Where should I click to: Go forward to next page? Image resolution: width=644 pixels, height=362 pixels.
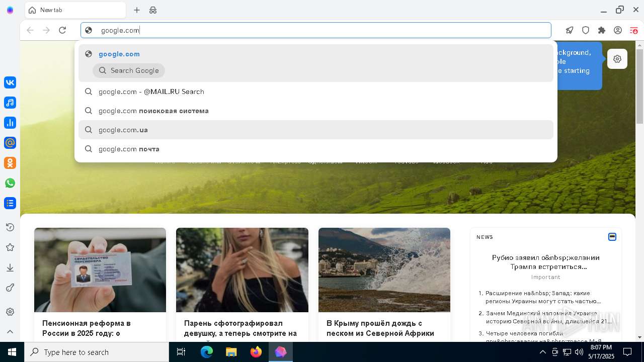tap(46, 30)
